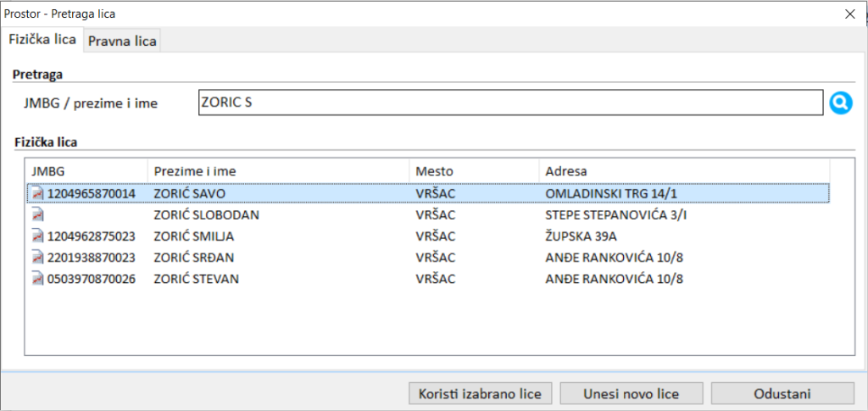Select the ZORIĆ SLOBODAN name entry

pos(206,214)
